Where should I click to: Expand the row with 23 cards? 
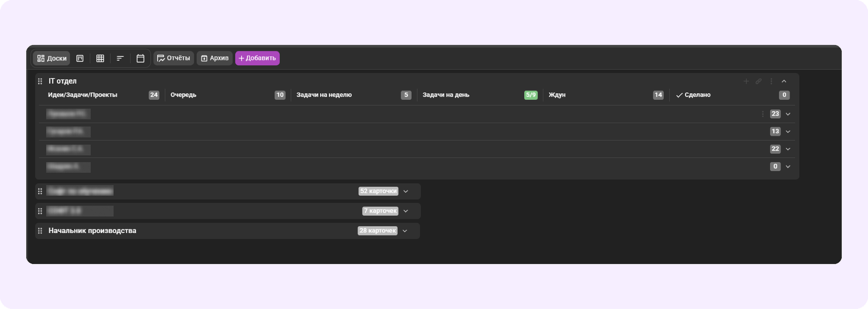coord(788,114)
